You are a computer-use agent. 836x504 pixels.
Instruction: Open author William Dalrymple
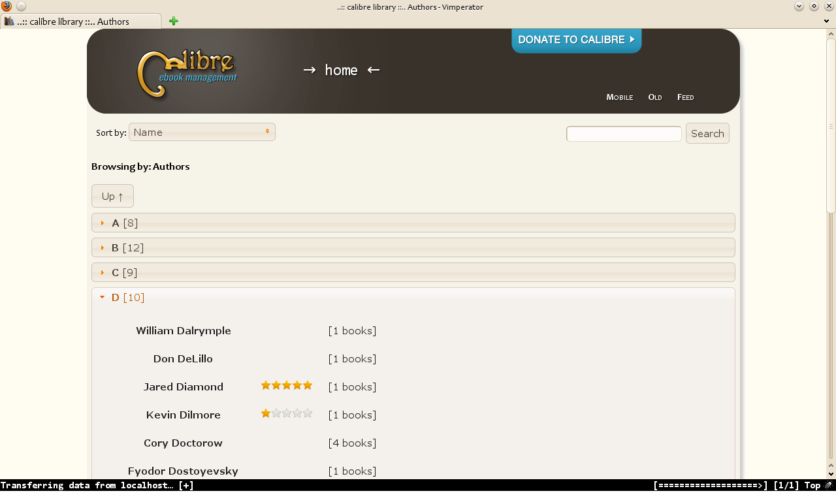point(184,330)
